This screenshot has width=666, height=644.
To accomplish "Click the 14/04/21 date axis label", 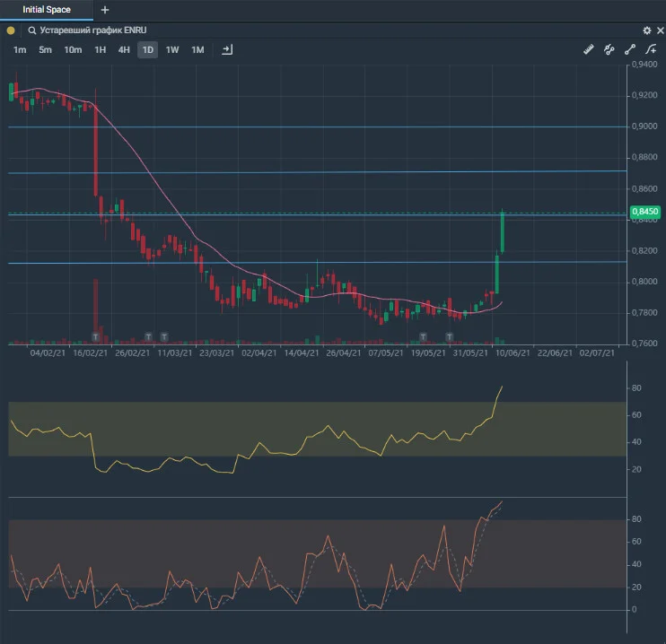I will (302, 352).
